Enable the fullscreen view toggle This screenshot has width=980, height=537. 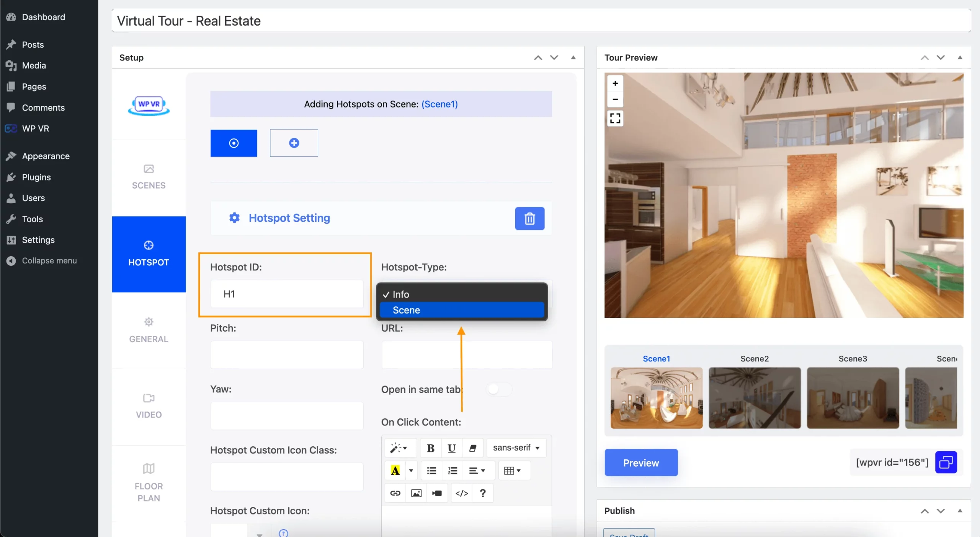[x=614, y=118]
